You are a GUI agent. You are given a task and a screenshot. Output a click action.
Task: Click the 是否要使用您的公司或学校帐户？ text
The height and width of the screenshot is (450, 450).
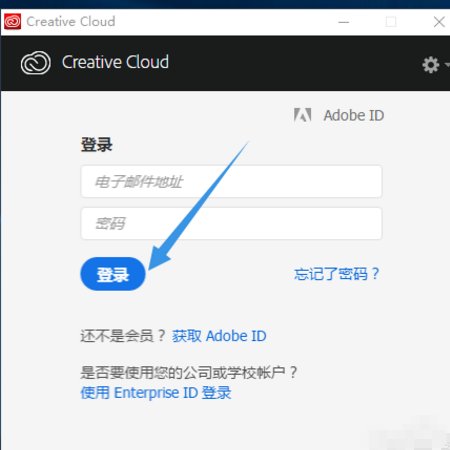pos(188,372)
